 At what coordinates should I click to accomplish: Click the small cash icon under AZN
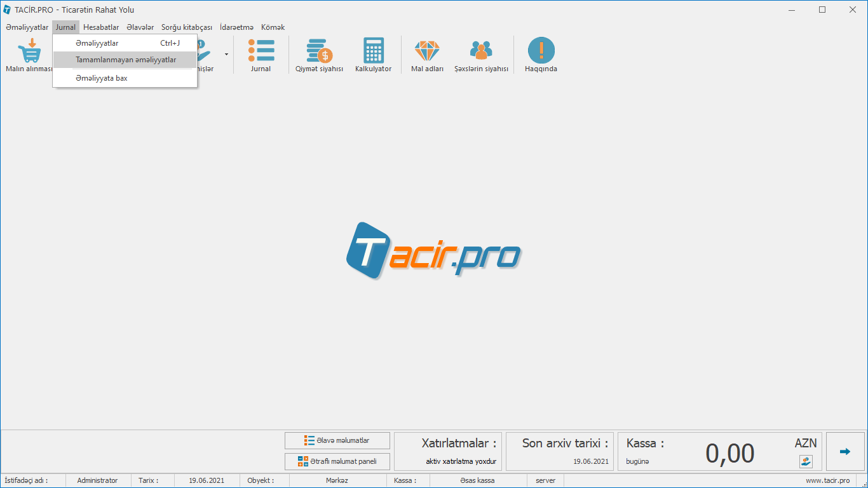(806, 461)
